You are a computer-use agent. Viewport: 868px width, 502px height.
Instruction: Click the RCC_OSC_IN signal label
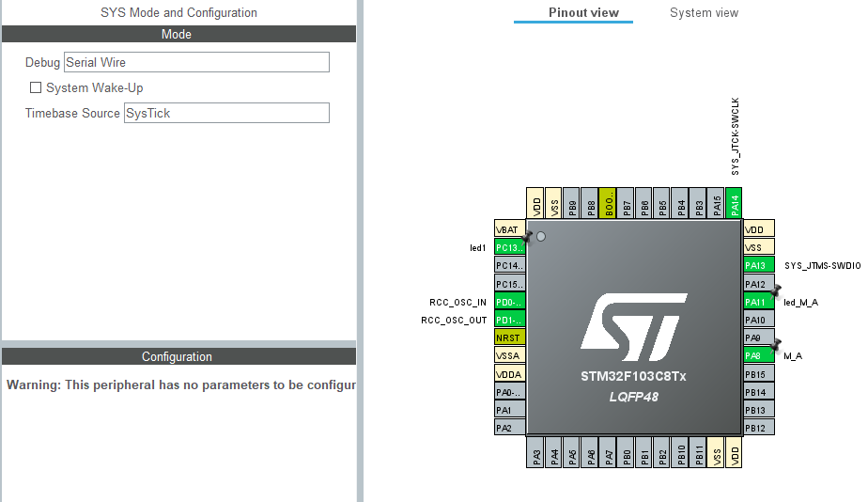point(457,303)
